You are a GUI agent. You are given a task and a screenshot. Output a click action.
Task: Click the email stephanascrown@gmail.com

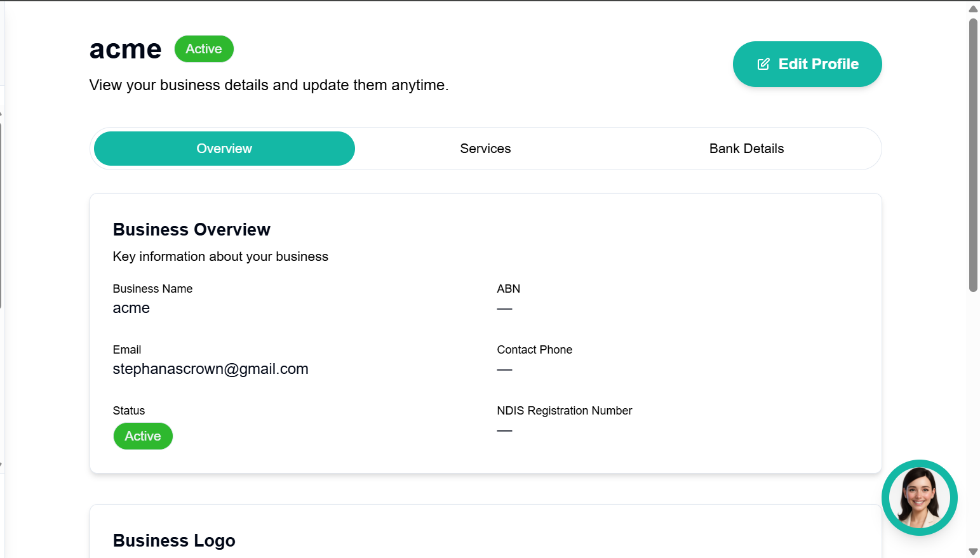pyautogui.click(x=210, y=369)
